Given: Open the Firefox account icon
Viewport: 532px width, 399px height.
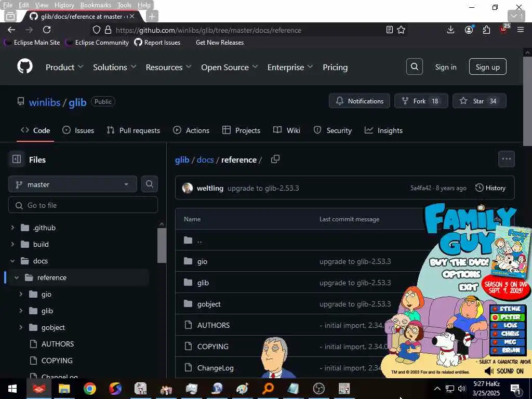Looking at the screenshot, I should coord(469,30).
